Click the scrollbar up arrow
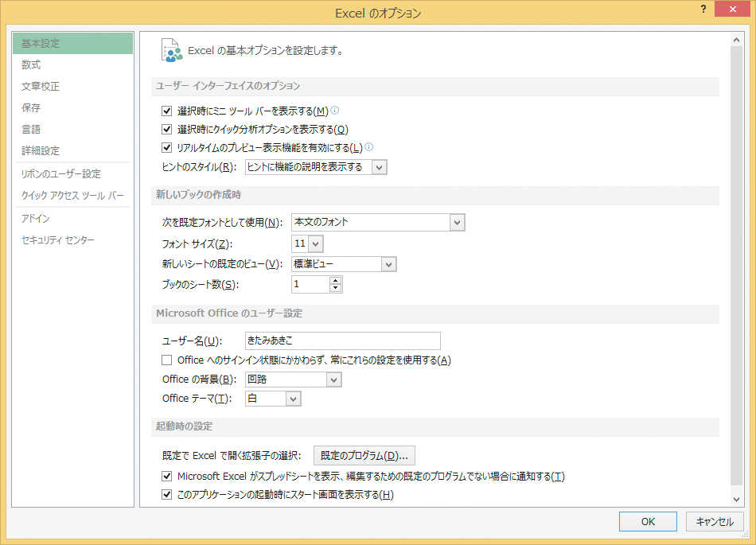756x545 pixels. click(736, 40)
